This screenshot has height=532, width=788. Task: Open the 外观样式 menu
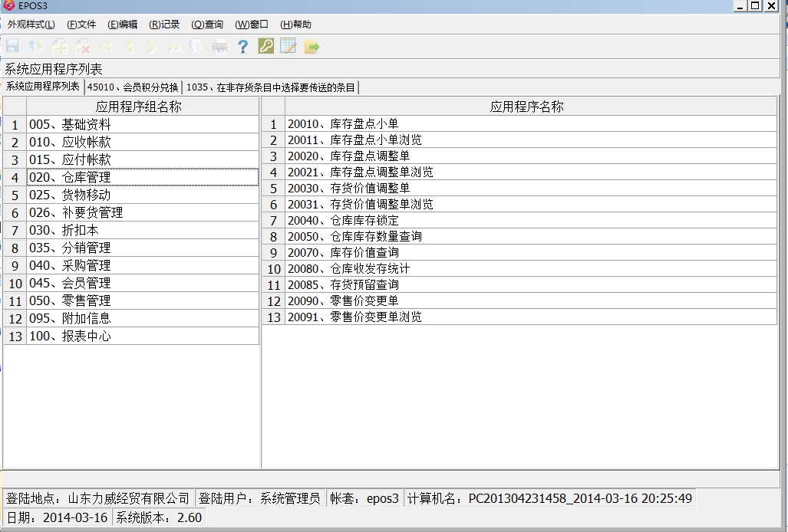(x=31, y=25)
